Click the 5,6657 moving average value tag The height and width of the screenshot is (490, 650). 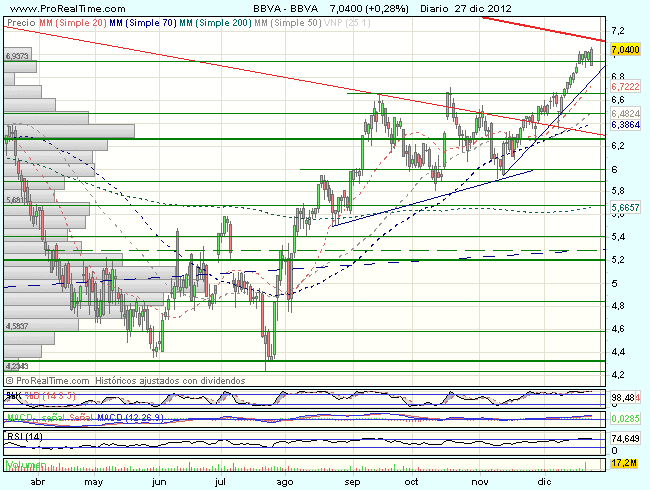pos(625,207)
